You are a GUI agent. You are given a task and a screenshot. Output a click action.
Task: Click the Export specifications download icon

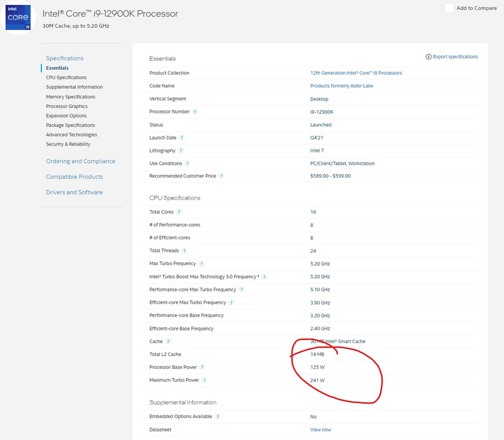tap(429, 57)
